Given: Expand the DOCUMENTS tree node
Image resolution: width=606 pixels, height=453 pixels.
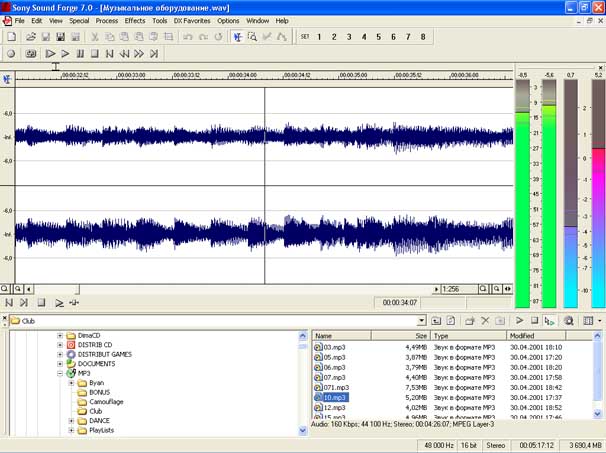Looking at the screenshot, I should click(60, 364).
